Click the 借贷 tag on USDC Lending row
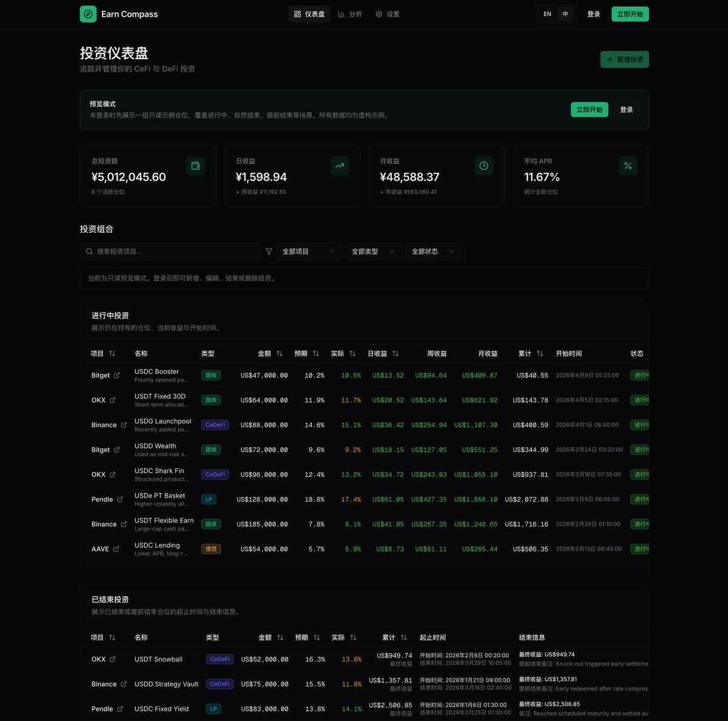The height and width of the screenshot is (721, 728). [x=211, y=549]
